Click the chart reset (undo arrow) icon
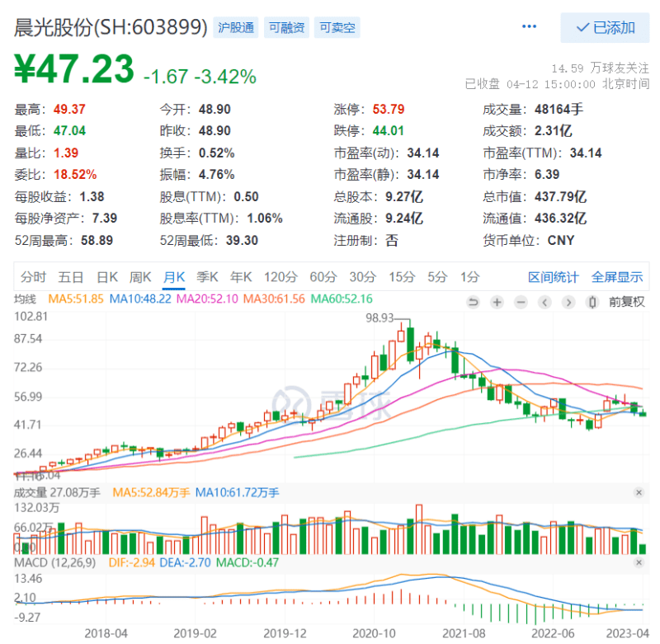This screenshot has height=644, width=660. point(473,303)
